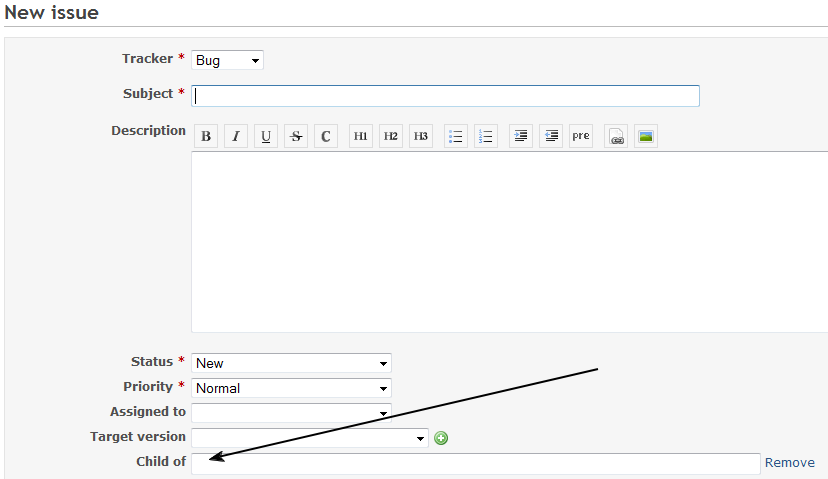Click the Description field label
Viewport: 828px width, 479px height.
click(148, 130)
